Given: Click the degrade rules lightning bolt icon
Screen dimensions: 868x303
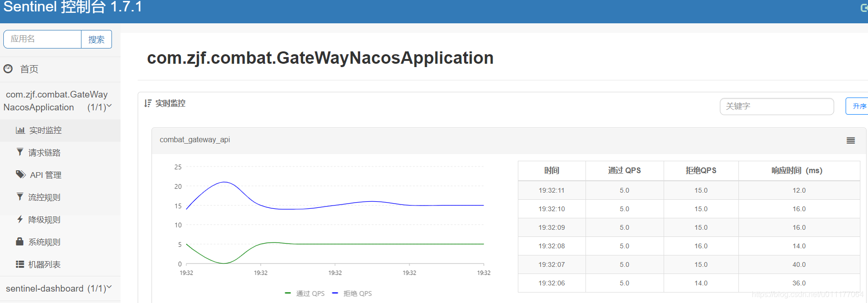Looking at the screenshot, I should (x=20, y=219).
